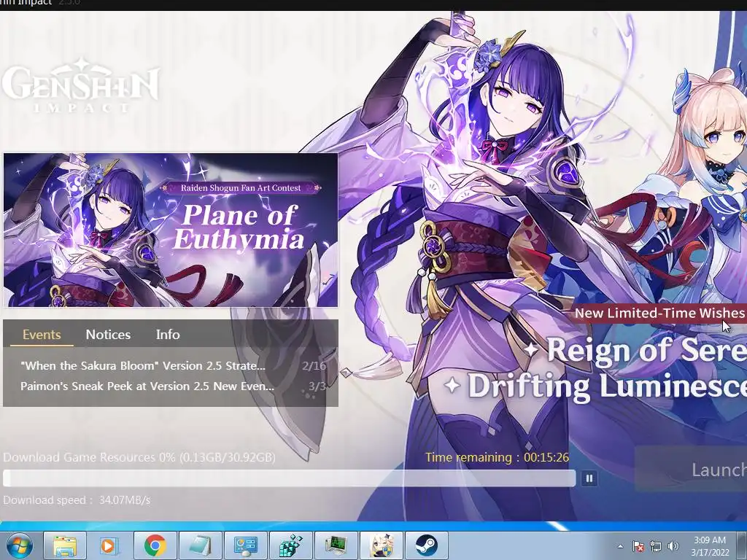Click the Drifting Luminescence banner title
The width and height of the screenshot is (747, 560).
(x=607, y=386)
